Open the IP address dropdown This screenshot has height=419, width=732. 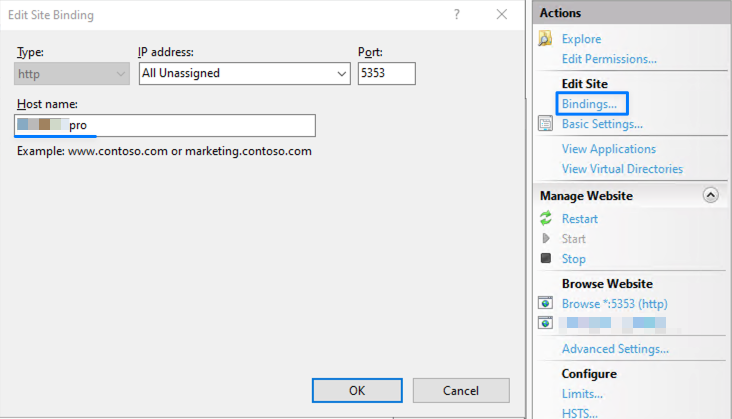click(x=340, y=73)
